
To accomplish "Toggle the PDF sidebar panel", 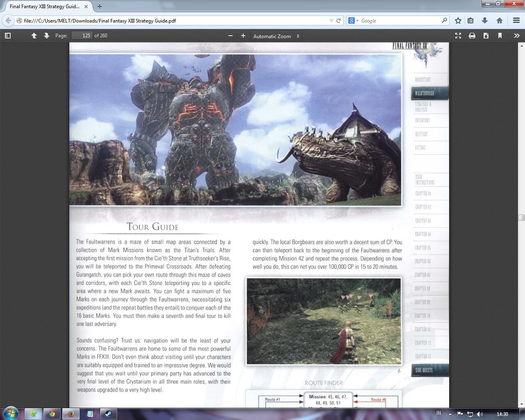I will (7, 36).
